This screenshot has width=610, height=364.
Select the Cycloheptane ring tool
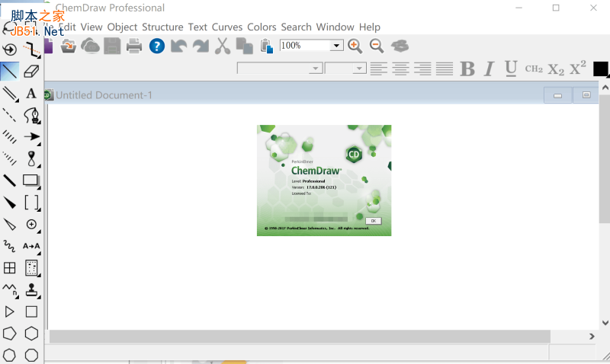(x=9, y=355)
